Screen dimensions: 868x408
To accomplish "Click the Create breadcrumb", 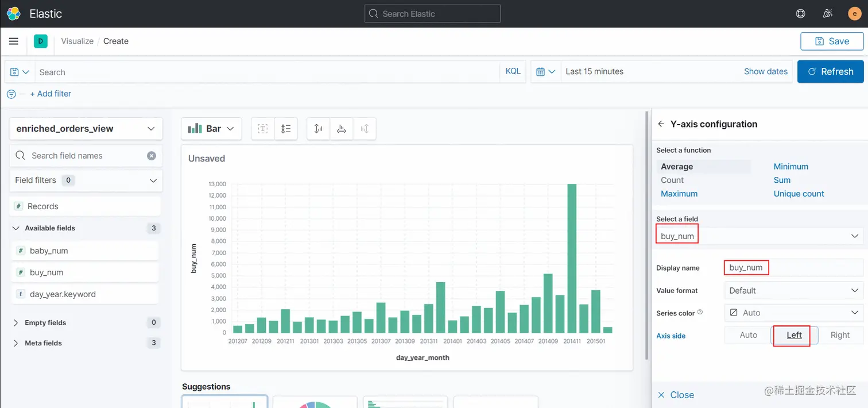I will [116, 41].
